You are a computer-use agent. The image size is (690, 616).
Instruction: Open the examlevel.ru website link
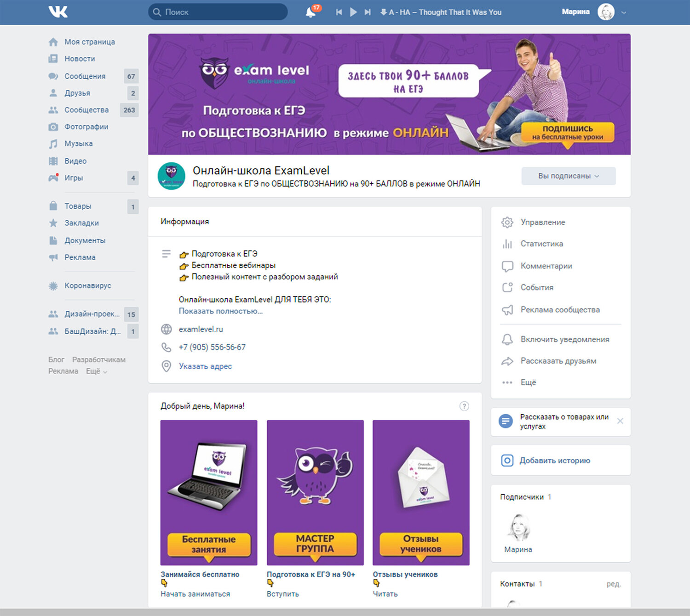tap(201, 329)
